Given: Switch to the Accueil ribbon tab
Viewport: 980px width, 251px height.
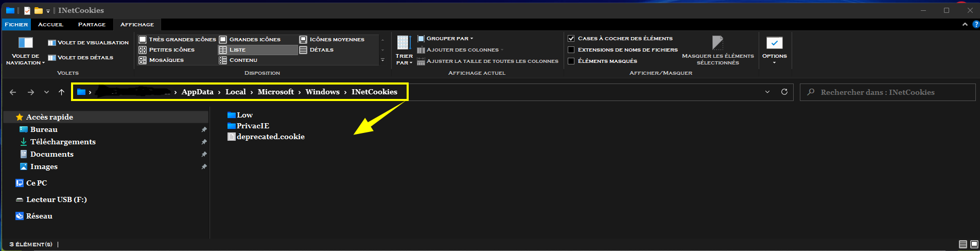Looking at the screenshot, I should tap(50, 24).
